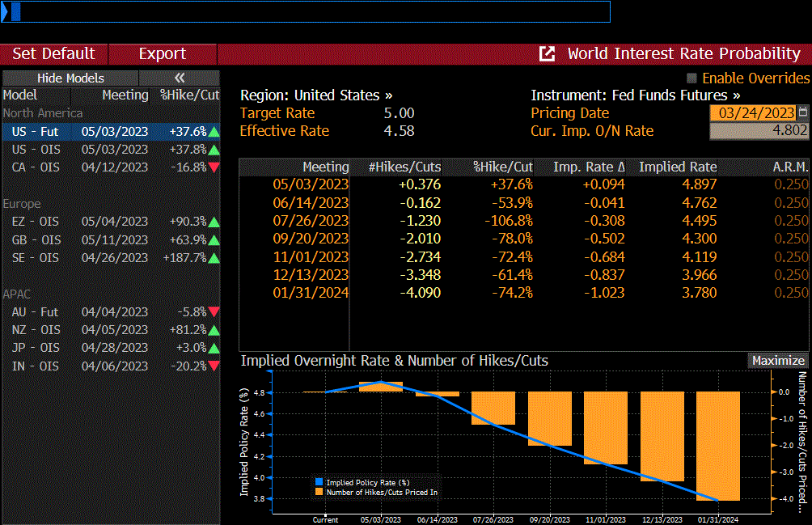Click the Export button
The width and height of the screenshot is (812, 525).
coord(163,54)
